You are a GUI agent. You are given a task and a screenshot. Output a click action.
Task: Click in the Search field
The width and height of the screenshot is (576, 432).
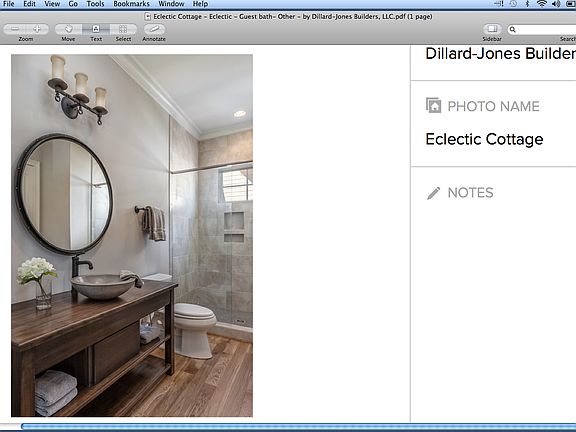point(541,29)
